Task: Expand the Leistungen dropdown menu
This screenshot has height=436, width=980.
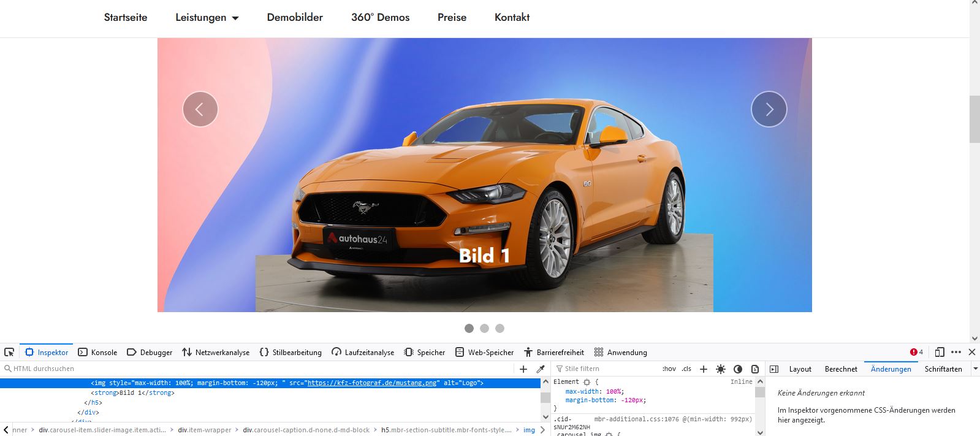Action: pos(207,17)
